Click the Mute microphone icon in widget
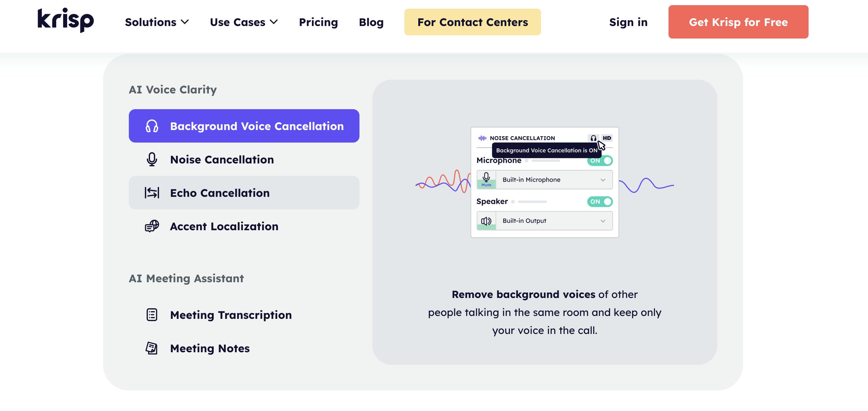The width and height of the screenshot is (868, 411). (486, 179)
